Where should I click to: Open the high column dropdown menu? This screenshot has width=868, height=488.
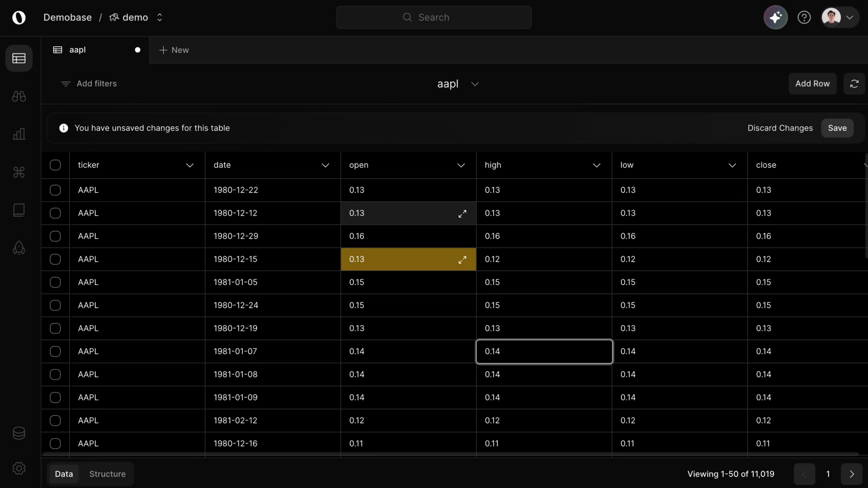596,165
